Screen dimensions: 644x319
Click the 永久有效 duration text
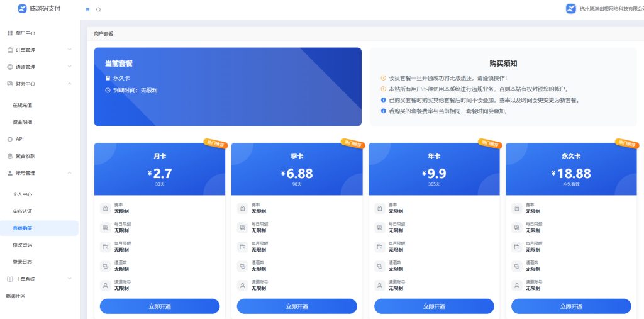[571, 184]
